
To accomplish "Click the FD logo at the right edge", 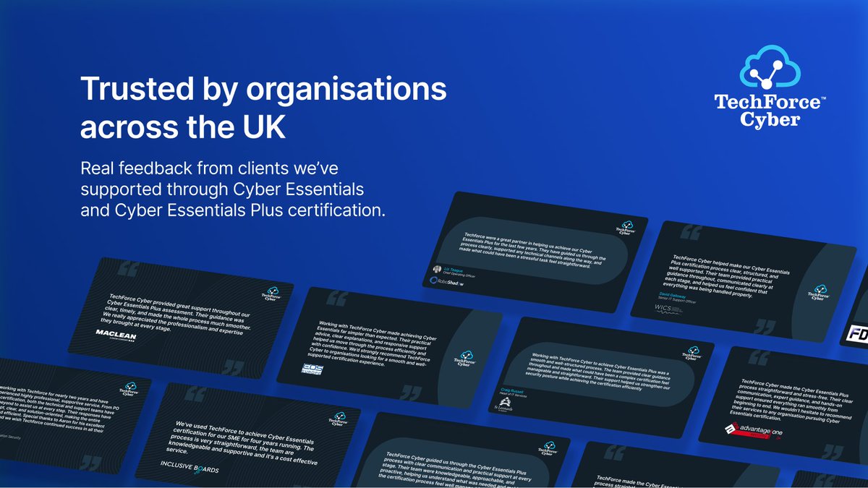I will [x=857, y=334].
